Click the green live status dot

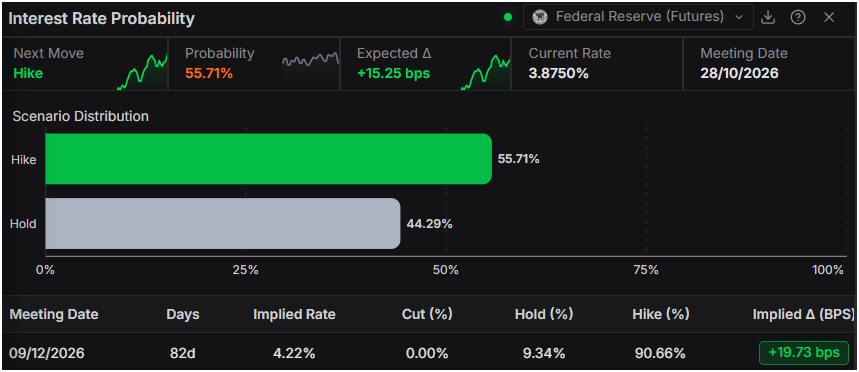pyautogui.click(x=508, y=17)
